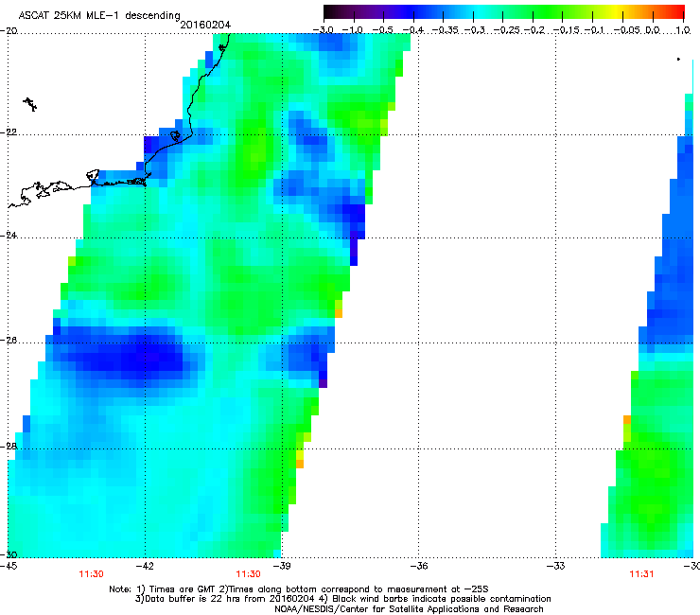Screen dimensions: 700x615
Task: Pick the black end of the color bar
Action: tap(328, 11)
